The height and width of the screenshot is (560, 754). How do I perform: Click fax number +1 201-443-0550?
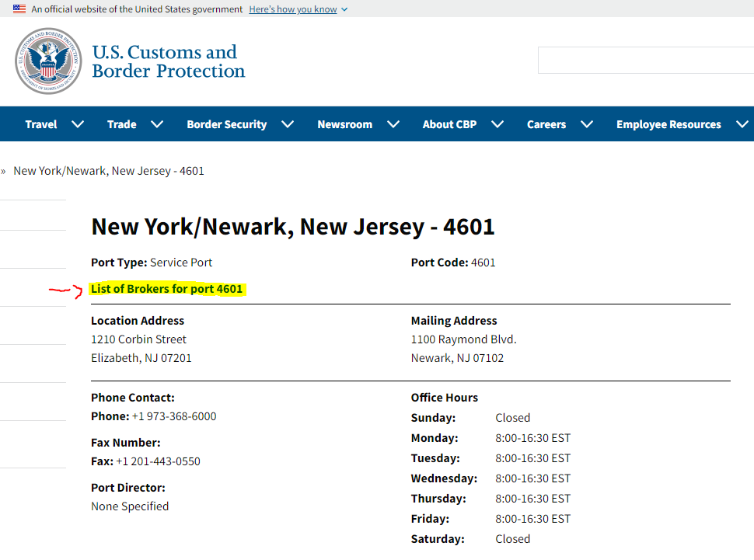click(159, 461)
